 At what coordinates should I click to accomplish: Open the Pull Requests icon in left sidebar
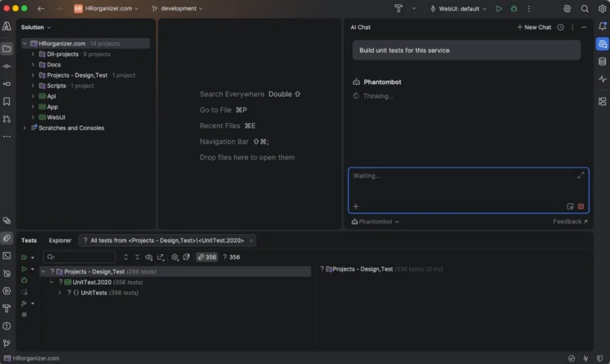coord(7,119)
